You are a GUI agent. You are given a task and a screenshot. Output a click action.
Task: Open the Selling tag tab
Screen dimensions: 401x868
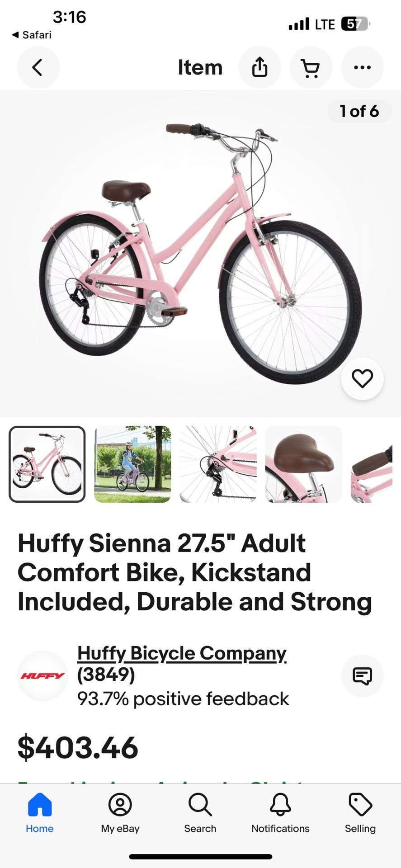[360, 812]
